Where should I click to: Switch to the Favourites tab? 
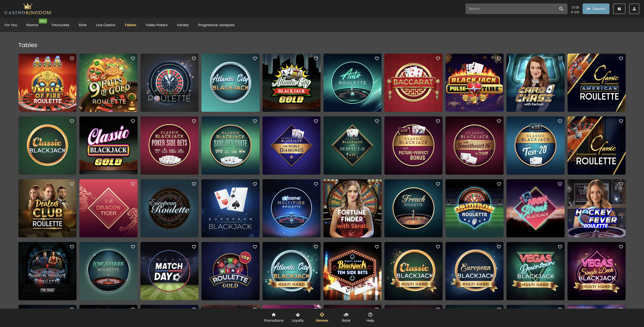tap(61, 25)
